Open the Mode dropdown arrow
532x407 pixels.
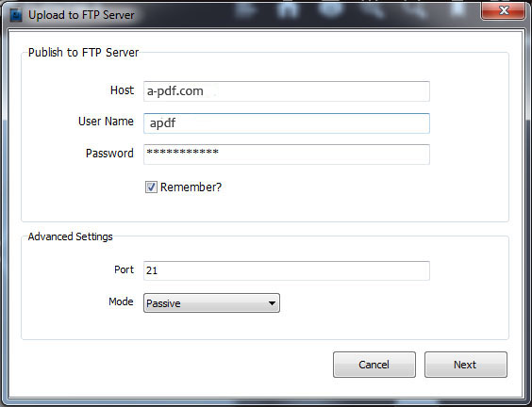(272, 303)
